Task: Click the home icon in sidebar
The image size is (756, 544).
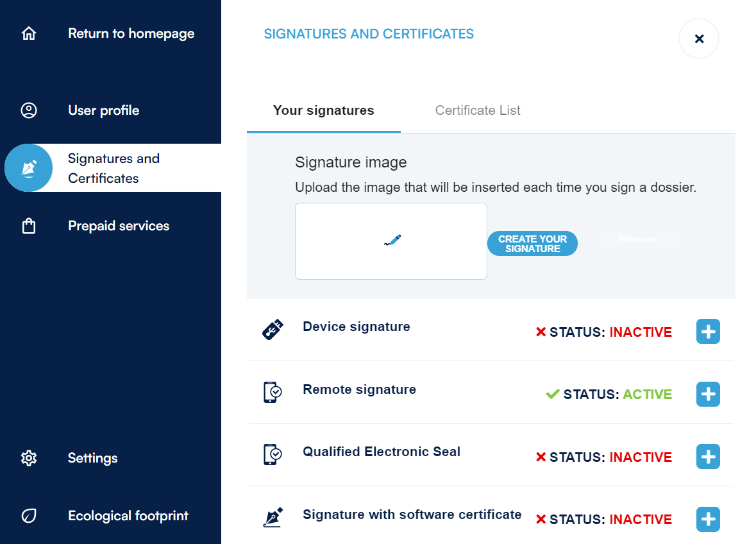Action: pos(29,33)
